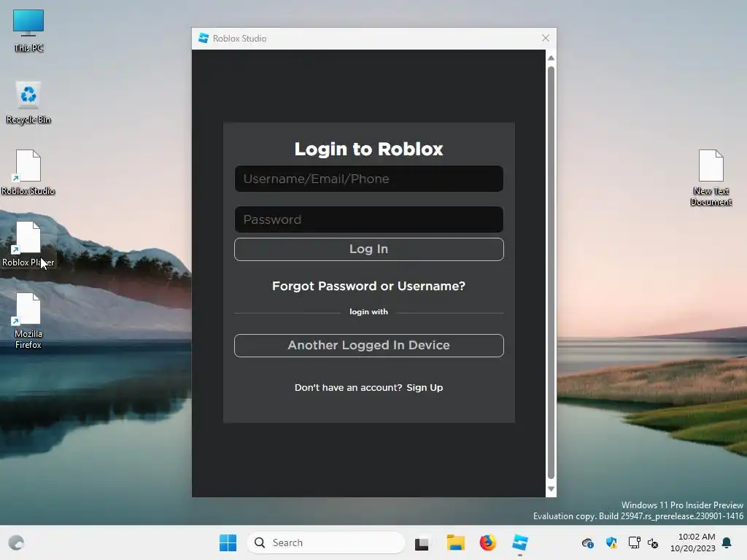The width and height of the screenshot is (747, 560).
Task: Open network status tray icon
Action: (x=634, y=542)
